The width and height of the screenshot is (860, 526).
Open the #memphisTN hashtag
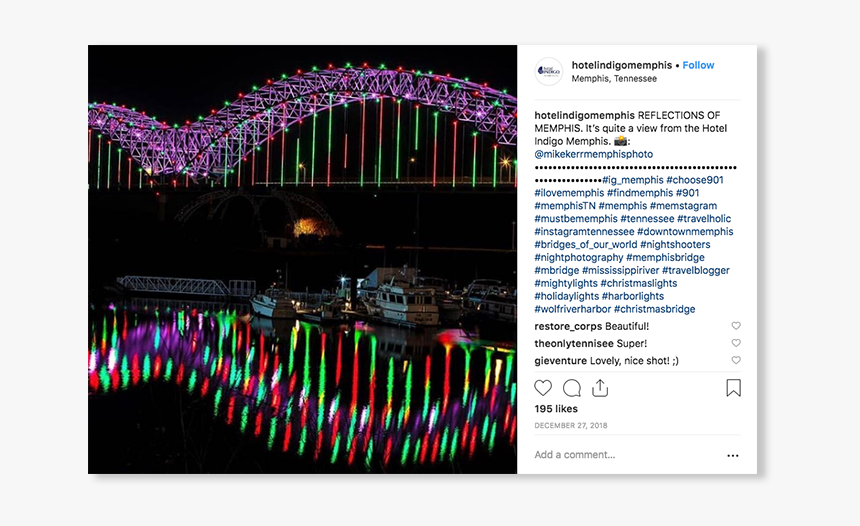(x=565, y=206)
